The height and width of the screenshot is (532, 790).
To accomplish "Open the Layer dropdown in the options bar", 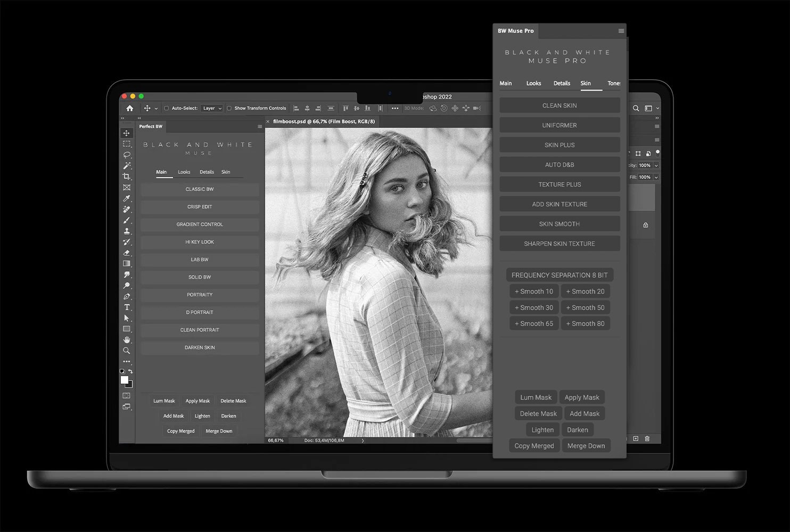I will (211, 108).
